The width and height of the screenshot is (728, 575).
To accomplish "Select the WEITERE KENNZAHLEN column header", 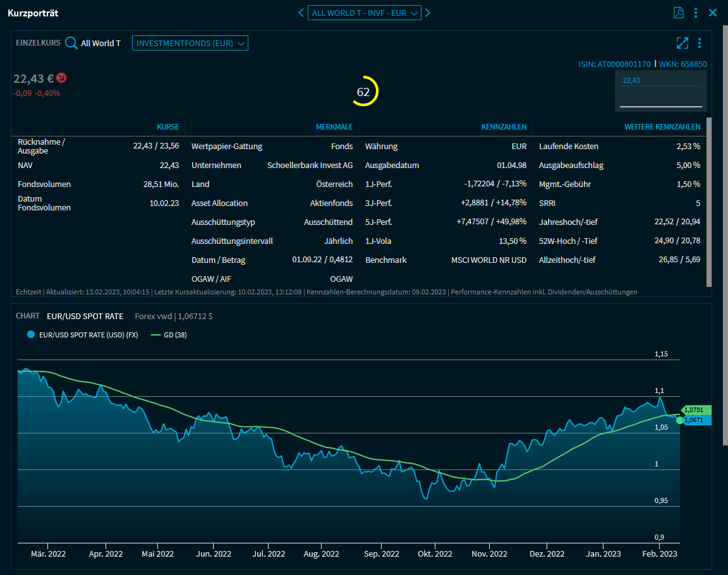I will point(662,127).
